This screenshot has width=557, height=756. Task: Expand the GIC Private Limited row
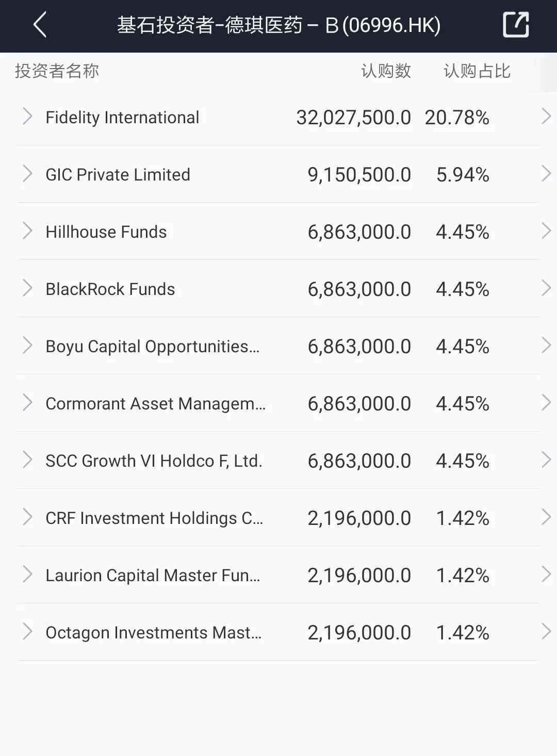point(27,174)
